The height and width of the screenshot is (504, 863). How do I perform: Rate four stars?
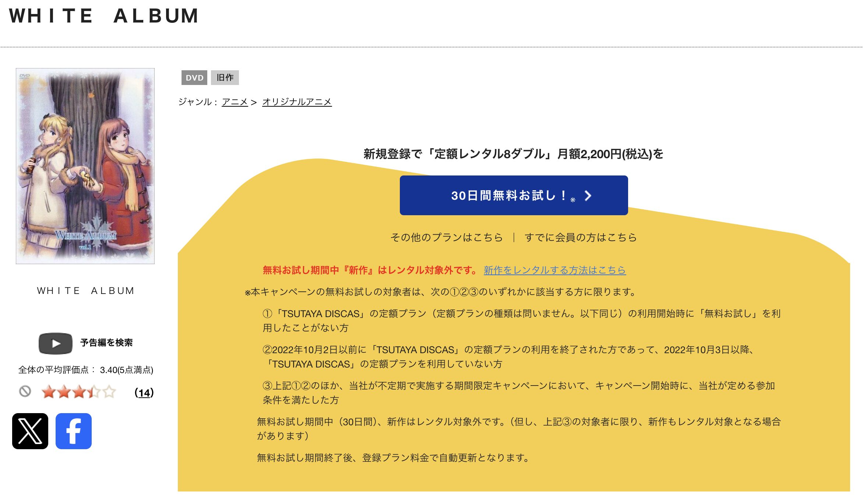point(94,392)
